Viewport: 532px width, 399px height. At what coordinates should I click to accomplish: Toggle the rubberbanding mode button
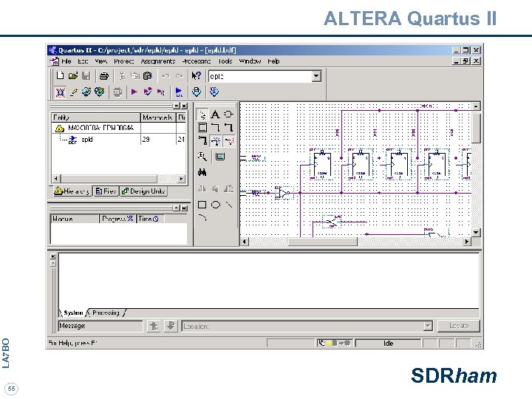[216, 140]
